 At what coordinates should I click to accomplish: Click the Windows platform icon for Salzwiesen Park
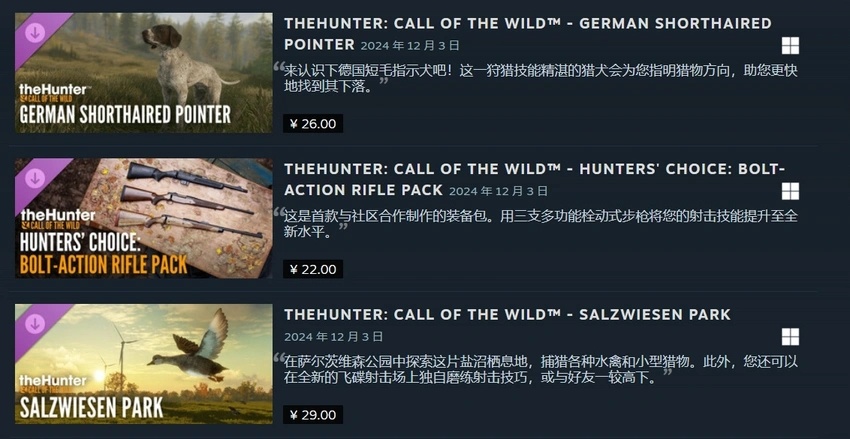click(x=790, y=337)
